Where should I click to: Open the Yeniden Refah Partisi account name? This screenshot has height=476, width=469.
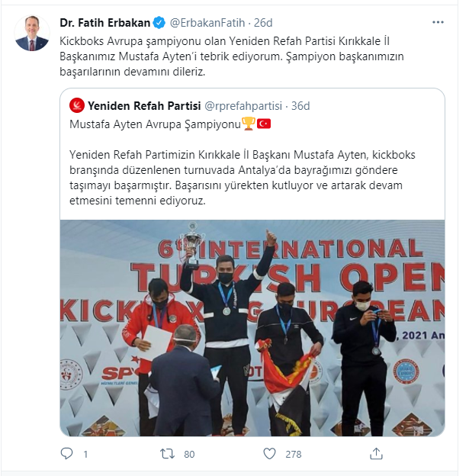tap(144, 105)
